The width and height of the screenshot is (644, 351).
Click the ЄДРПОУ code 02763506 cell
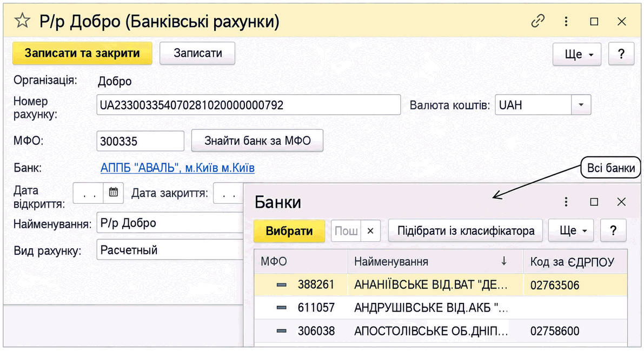click(575, 285)
